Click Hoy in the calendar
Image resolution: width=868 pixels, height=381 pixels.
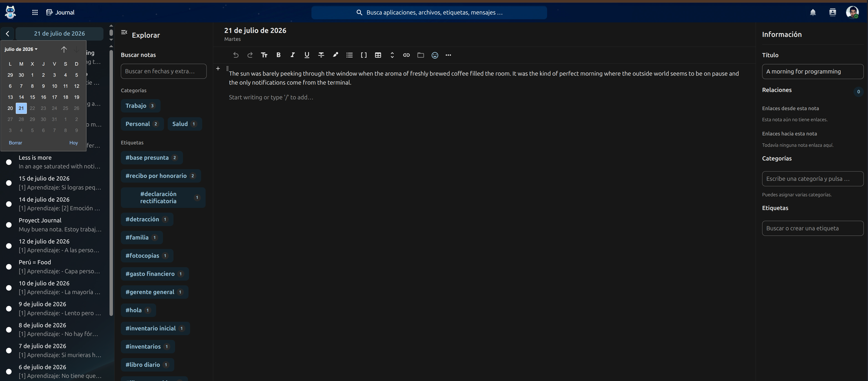tap(73, 143)
